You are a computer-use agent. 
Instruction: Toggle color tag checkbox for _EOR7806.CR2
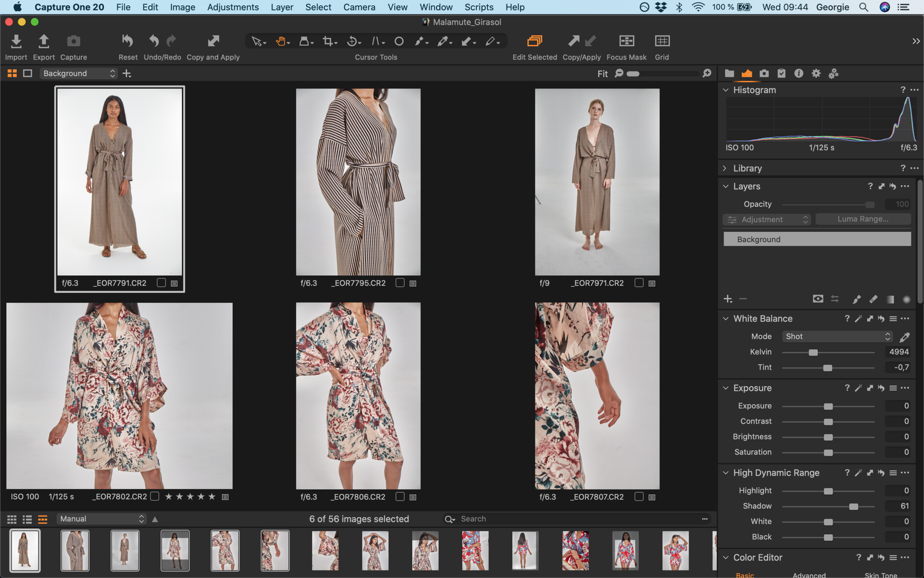(x=400, y=497)
